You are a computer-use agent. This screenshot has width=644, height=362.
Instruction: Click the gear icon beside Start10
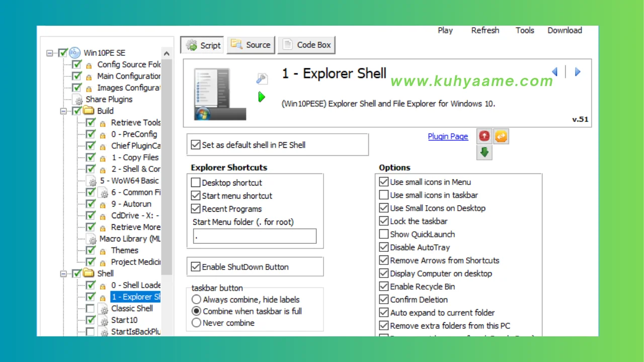(x=103, y=320)
